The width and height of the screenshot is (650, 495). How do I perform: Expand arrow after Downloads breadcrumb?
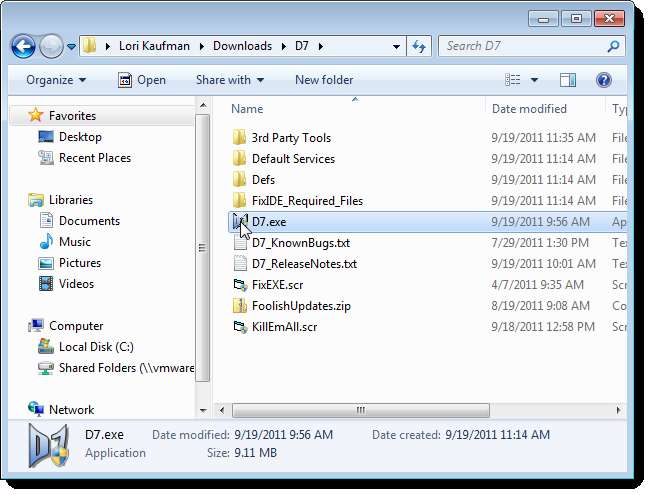pos(284,46)
